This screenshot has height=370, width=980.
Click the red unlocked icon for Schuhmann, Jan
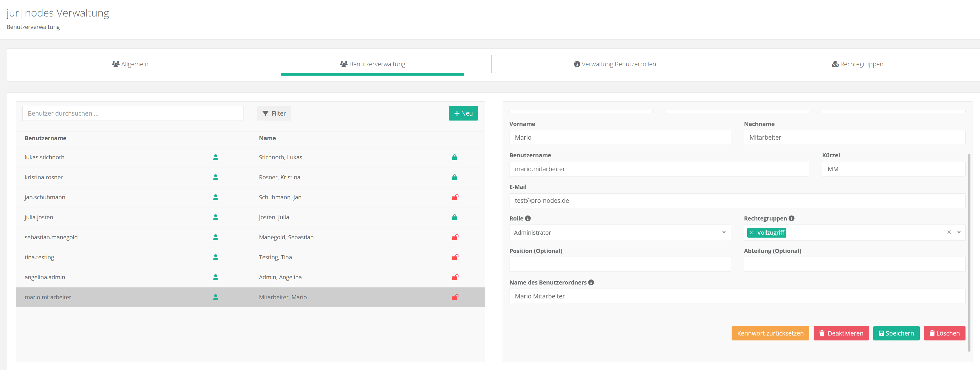coord(454,197)
